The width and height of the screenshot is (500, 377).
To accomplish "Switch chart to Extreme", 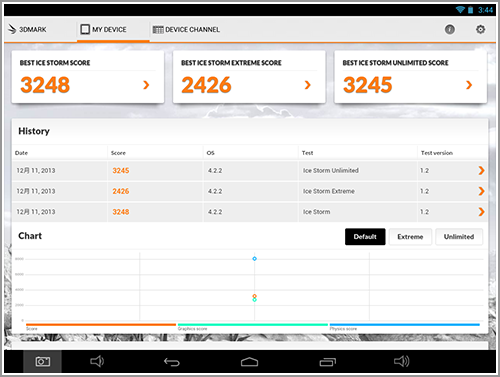I will [410, 237].
